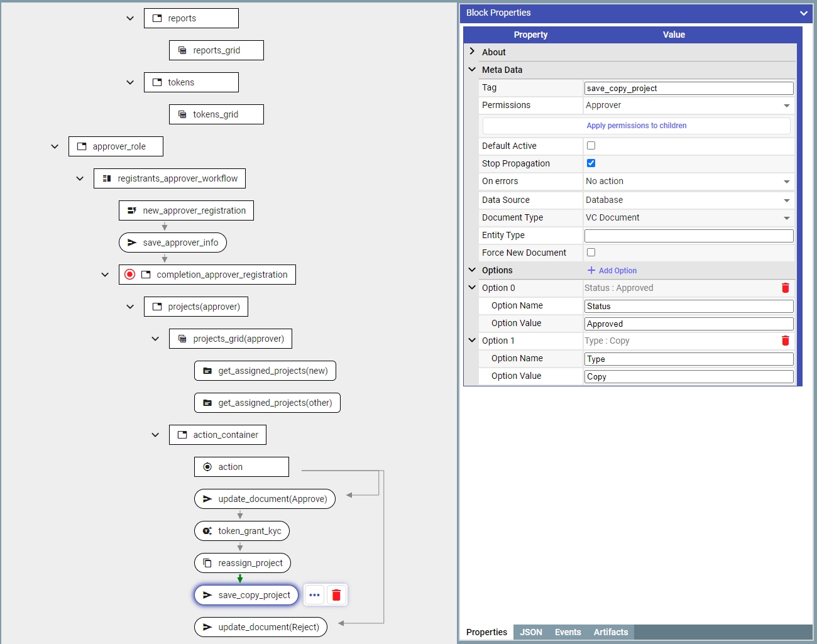817x644 pixels.
Task: Click Apply permissions to children
Action: (x=636, y=126)
